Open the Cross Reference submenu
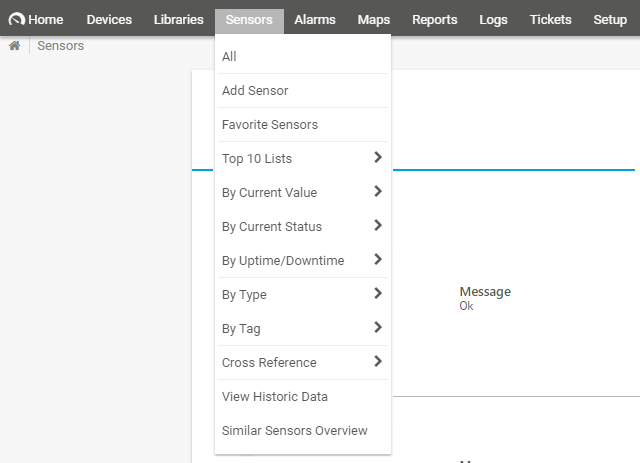This screenshot has height=463, width=640. tap(302, 362)
